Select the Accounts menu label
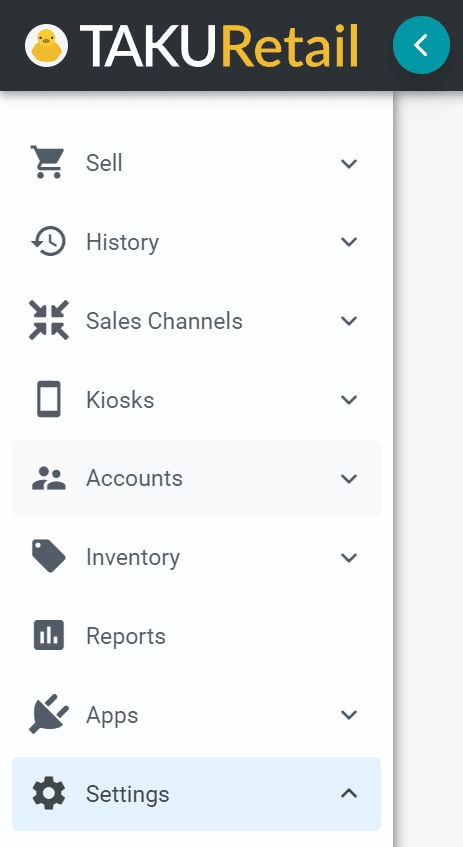The width and height of the screenshot is (463, 847). point(134,478)
